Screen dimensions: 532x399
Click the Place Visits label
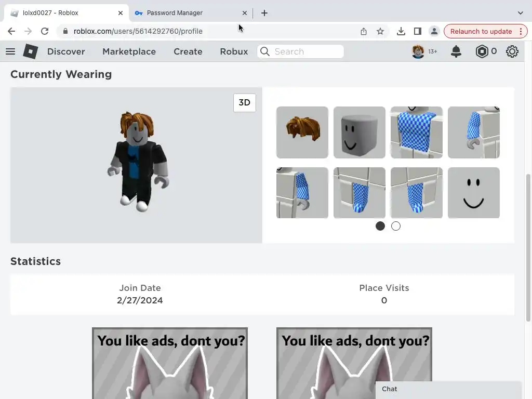pyautogui.click(x=384, y=288)
